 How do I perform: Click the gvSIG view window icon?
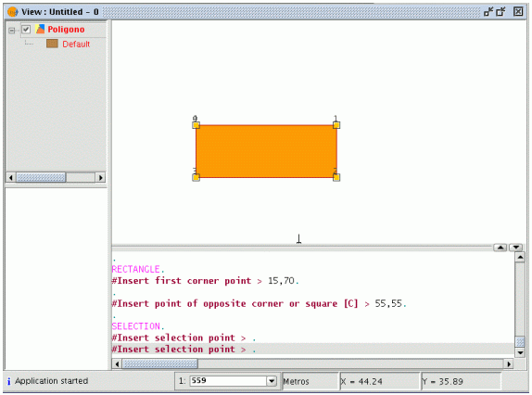point(13,12)
